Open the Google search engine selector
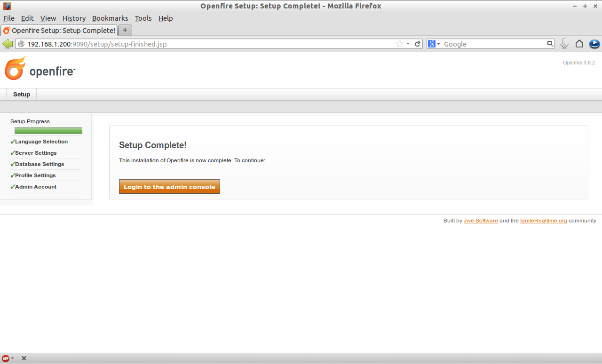 click(434, 44)
